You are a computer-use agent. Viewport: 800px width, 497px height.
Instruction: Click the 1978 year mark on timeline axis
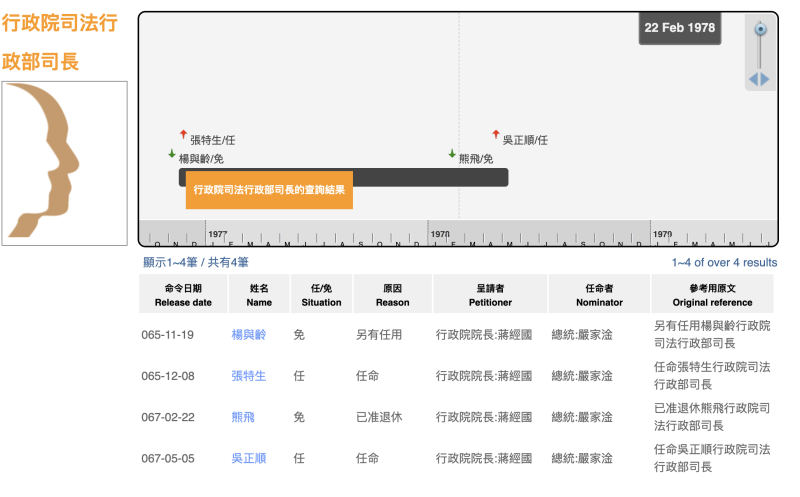439,234
